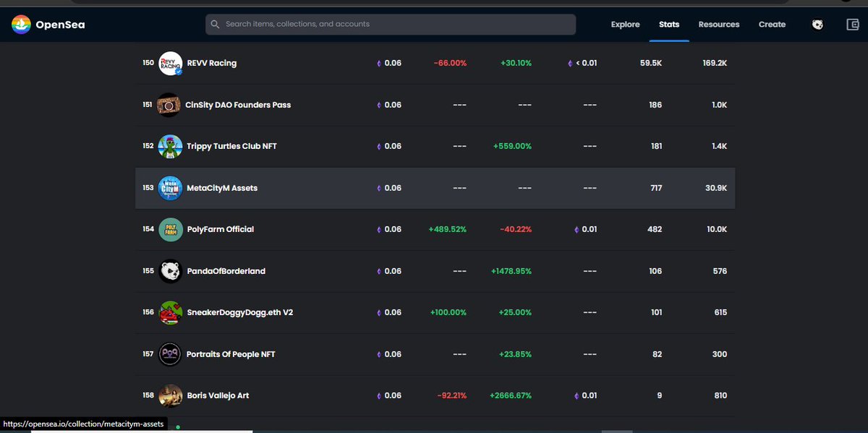Image resolution: width=868 pixels, height=433 pixels.
Task: Click the -92.21% value for Boris Vallejo Art
Action: click(x=452, y=396)
